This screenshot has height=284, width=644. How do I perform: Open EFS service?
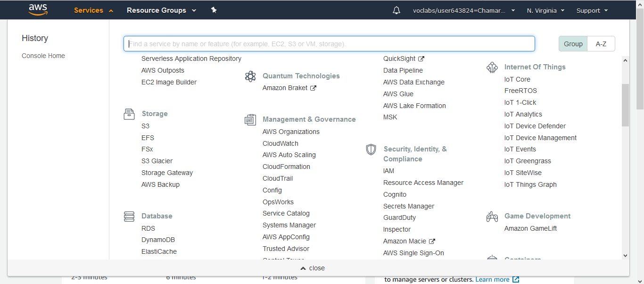(148, 138)
